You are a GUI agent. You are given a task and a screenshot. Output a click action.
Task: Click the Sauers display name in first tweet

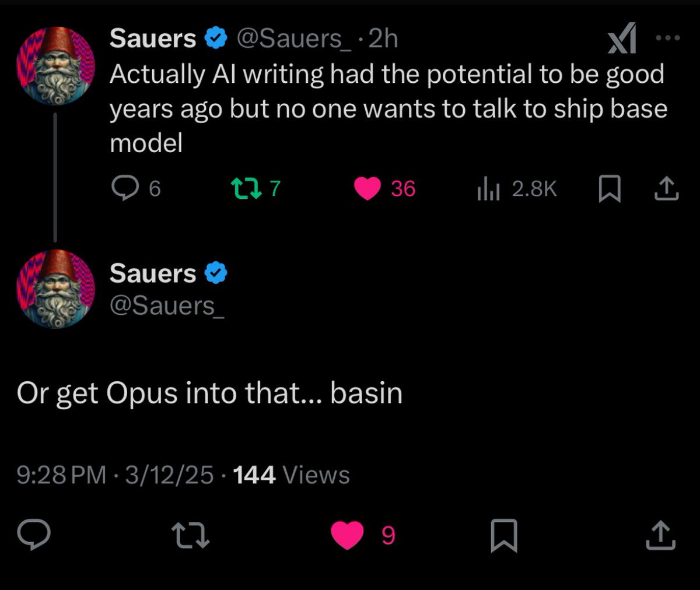153,39
